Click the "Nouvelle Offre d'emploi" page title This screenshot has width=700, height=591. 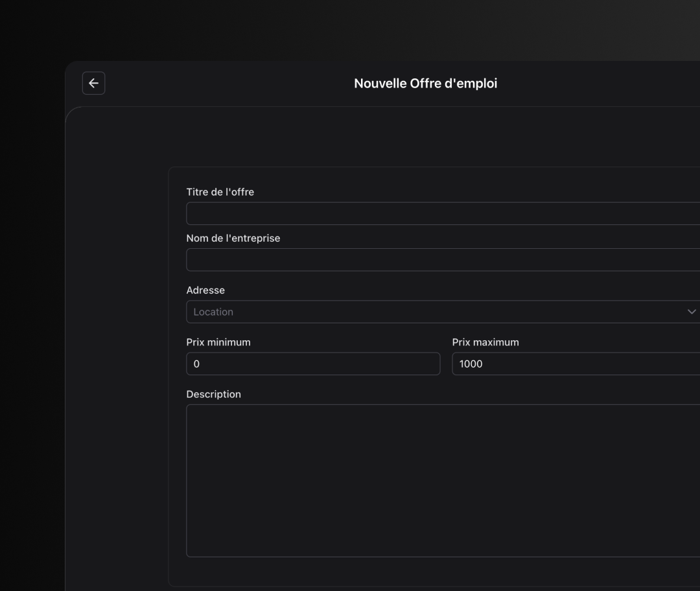coord(425,83)
